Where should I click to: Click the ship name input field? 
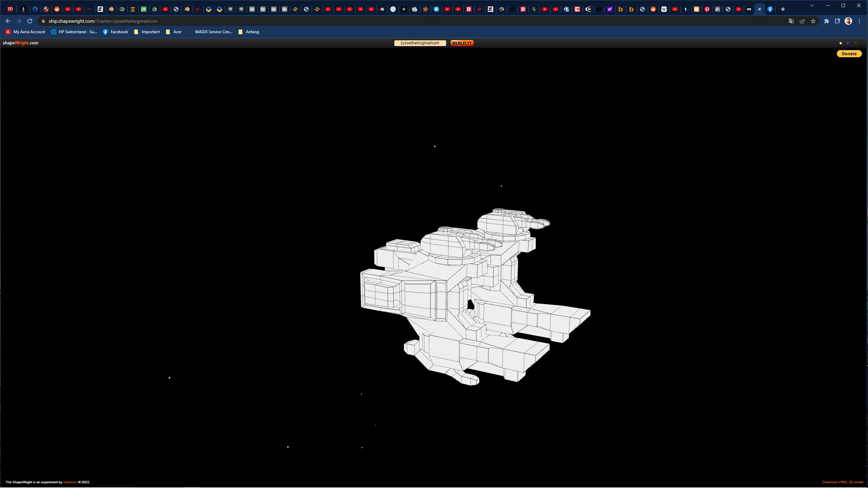(420, 43)
